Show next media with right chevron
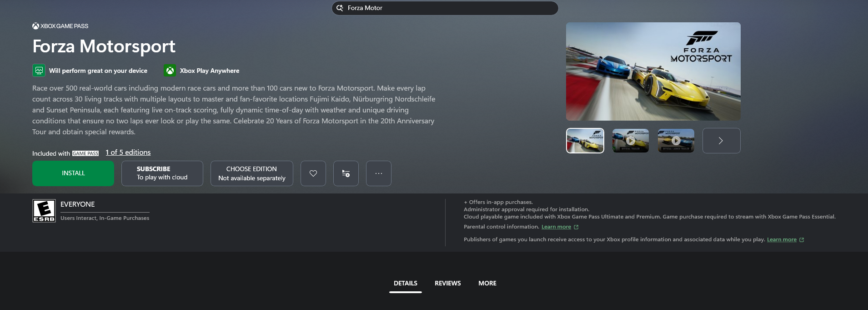The image size is (868, 310). point(721,141)
